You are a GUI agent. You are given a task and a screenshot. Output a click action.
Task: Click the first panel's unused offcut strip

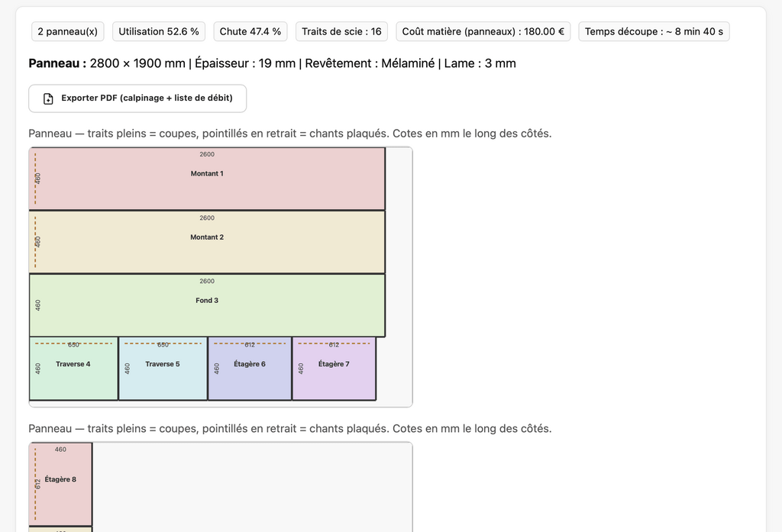tap(399, 275)
